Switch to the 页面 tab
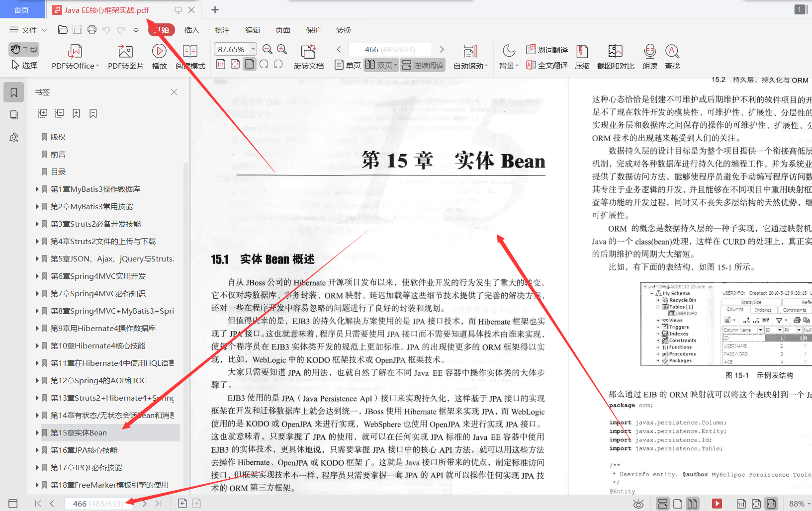Viewport: 812px width, 511px height. [283, 30]
